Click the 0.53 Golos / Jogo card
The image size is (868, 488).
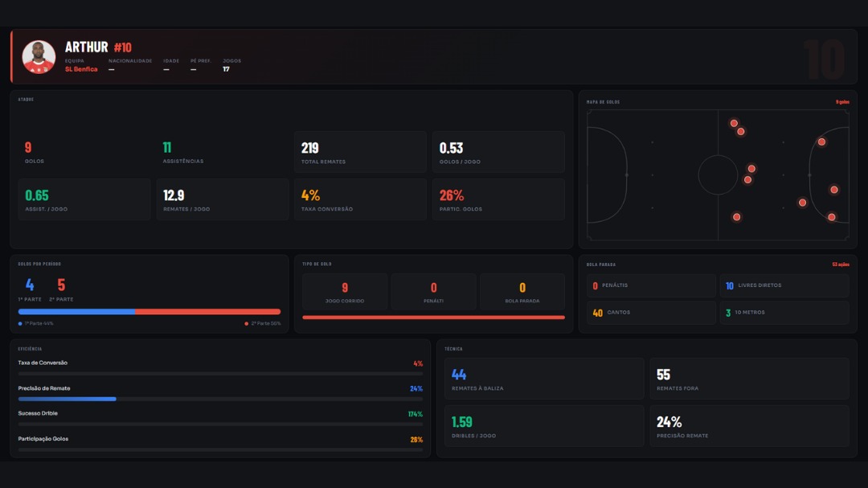point(498,152)
